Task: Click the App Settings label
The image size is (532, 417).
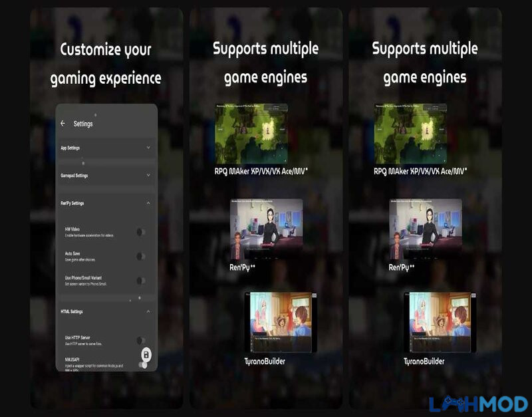Action: (70, 148)
